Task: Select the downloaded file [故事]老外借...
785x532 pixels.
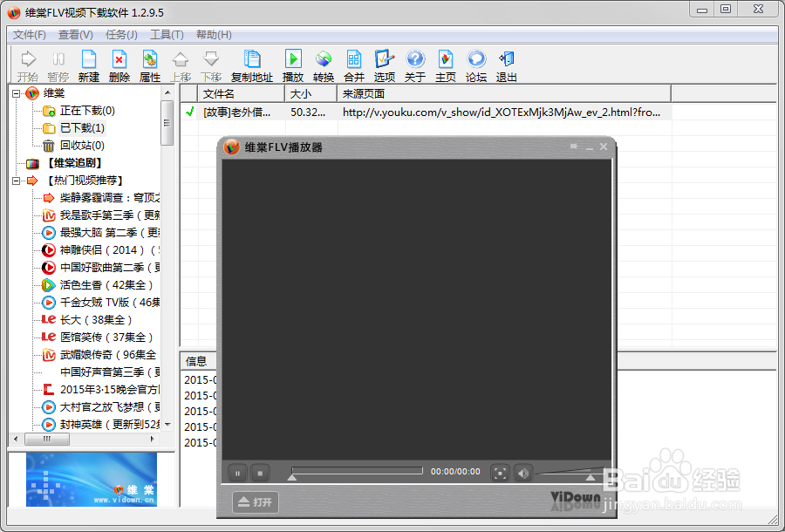Action: click(236, 113)
